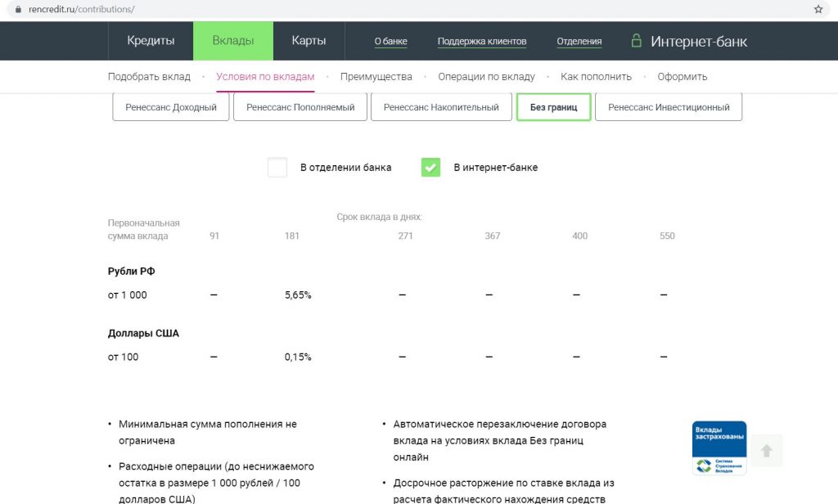This screenshot has height=504, width=838.
Task: Click the Расходные операции bullet text
Action: (x=216, y=483)
